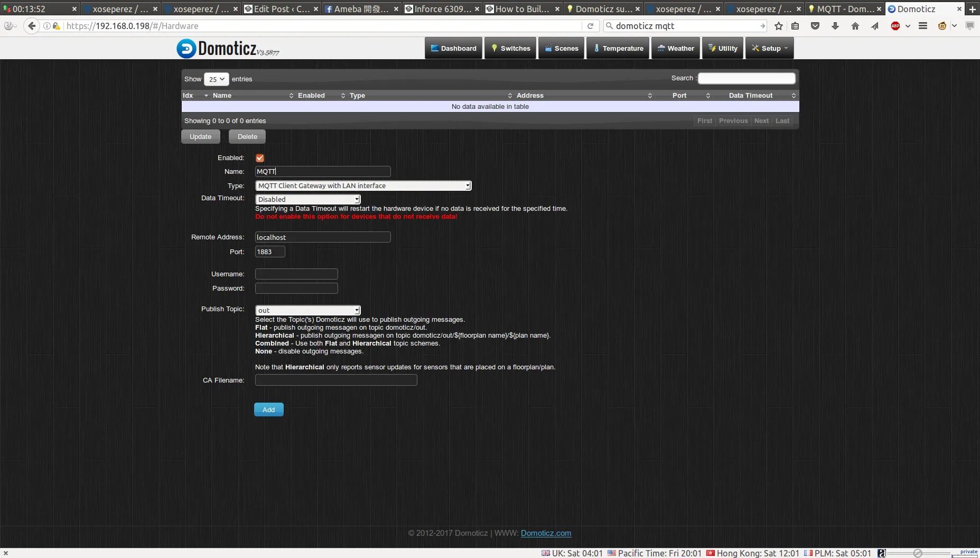Image resolution: width=980 pixels, height=558 pixels.
Task: Bookmark this page with the star icon
Action: 779,26
